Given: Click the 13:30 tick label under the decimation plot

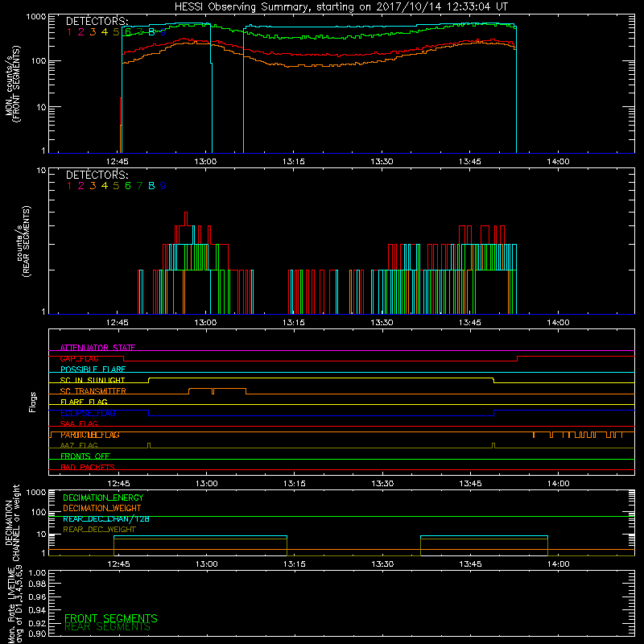Looking at the screenshot, I should pyautogui.click(x=382, y=564).
